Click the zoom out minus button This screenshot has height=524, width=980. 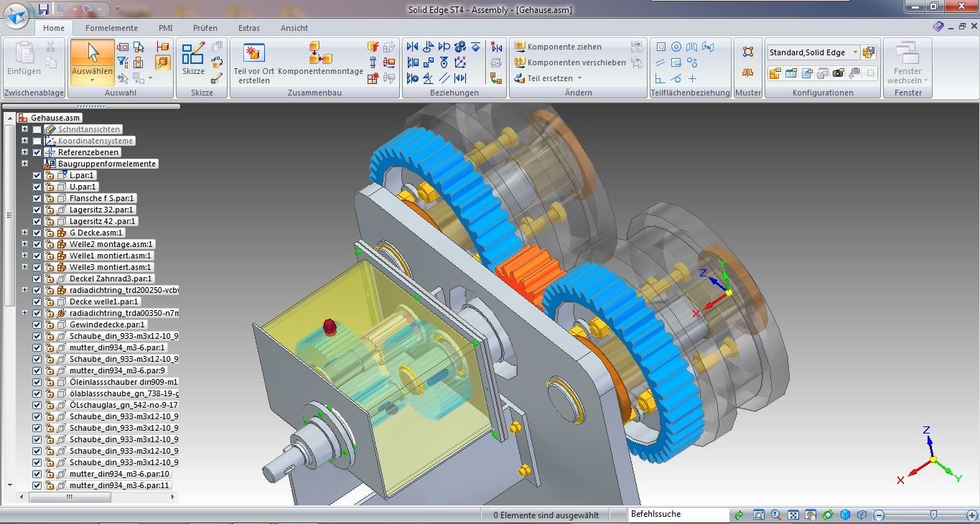(x=878, y=515)
